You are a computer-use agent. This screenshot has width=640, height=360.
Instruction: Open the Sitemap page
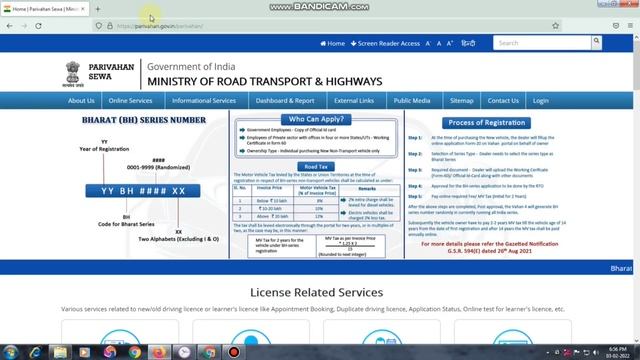tap(462, 100)
